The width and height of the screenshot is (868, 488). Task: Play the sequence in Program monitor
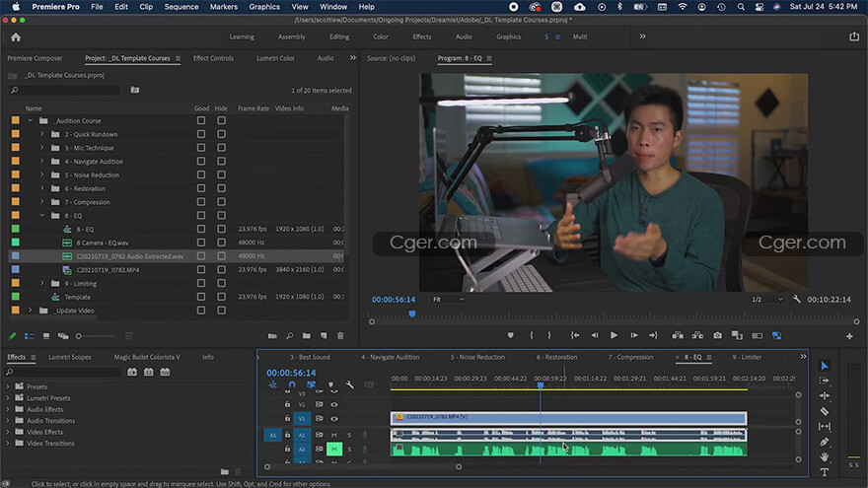pos(614,335)
